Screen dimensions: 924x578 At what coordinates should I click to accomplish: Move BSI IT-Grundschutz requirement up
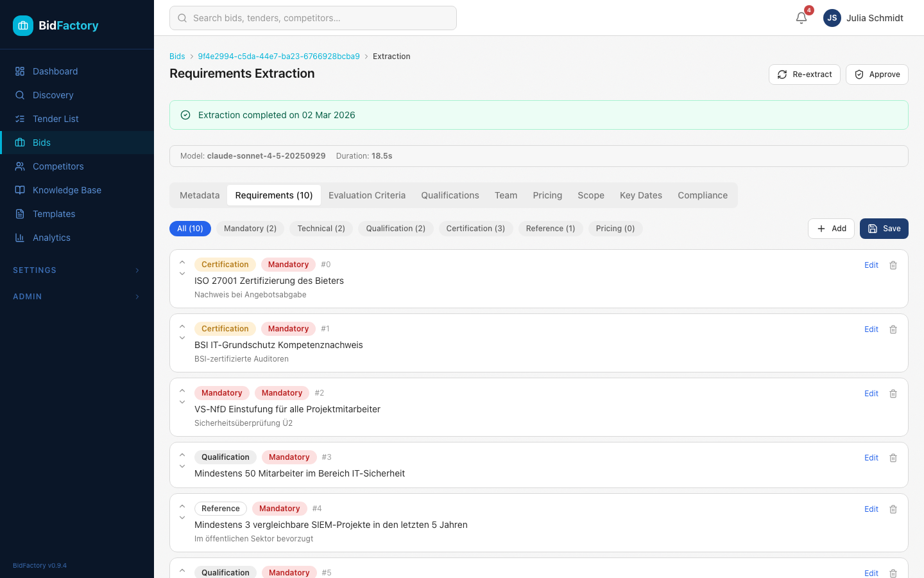(x=182, y=326)
